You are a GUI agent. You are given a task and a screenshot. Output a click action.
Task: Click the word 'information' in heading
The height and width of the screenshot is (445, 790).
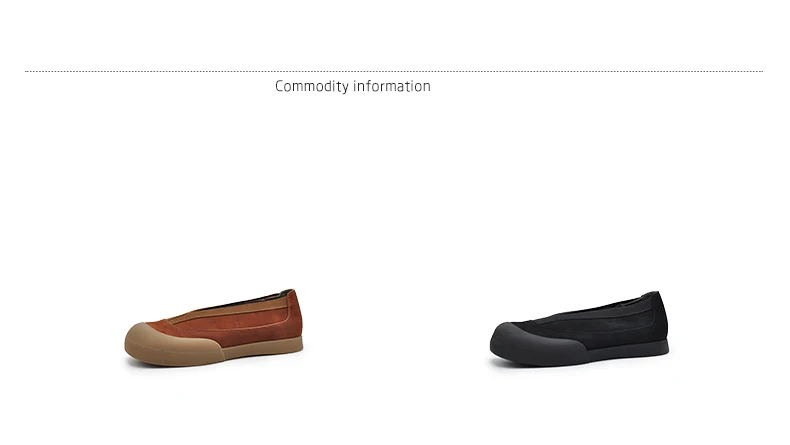tap(392, 86)
